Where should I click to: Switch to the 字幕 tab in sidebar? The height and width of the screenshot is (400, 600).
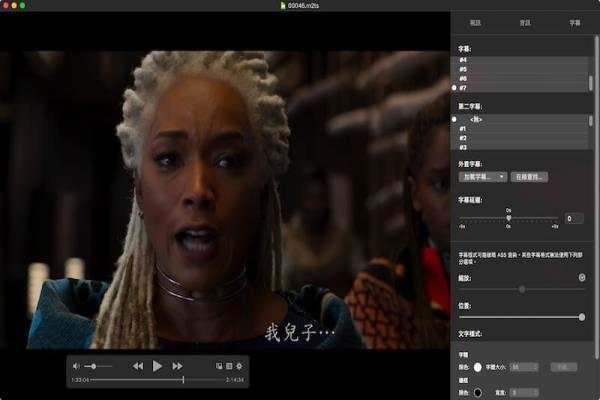point(575,23)
